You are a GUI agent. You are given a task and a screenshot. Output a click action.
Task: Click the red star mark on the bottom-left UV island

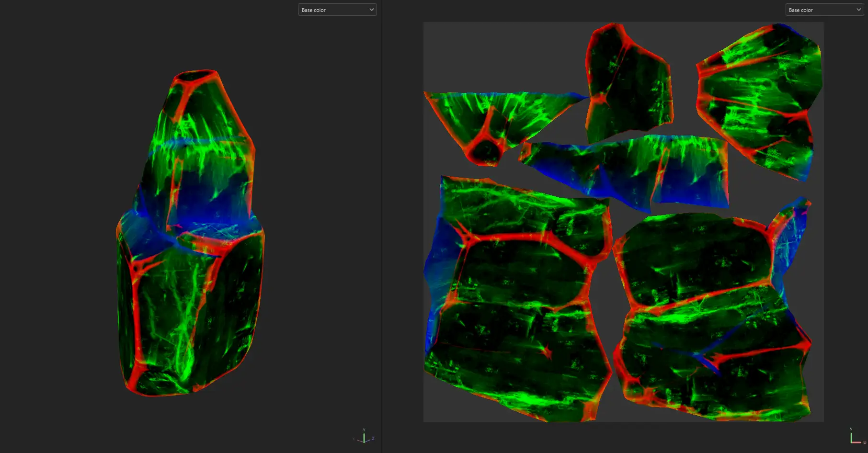(547, 353)
